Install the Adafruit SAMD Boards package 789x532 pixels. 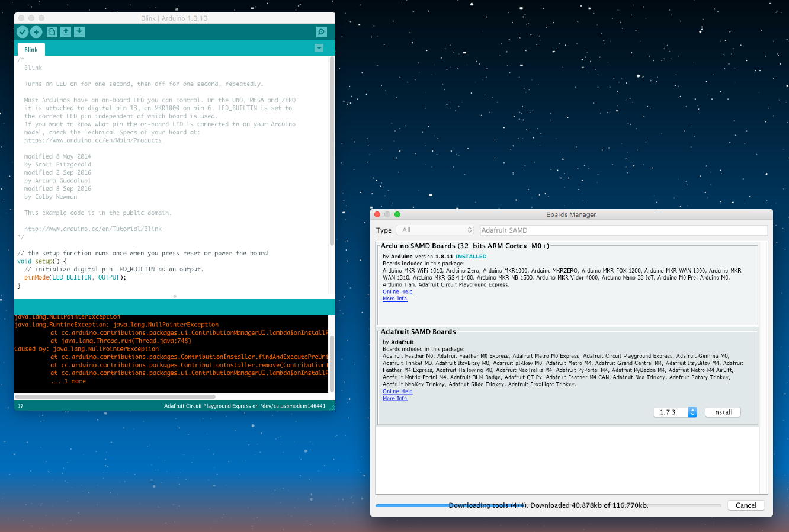coord(722,412)
